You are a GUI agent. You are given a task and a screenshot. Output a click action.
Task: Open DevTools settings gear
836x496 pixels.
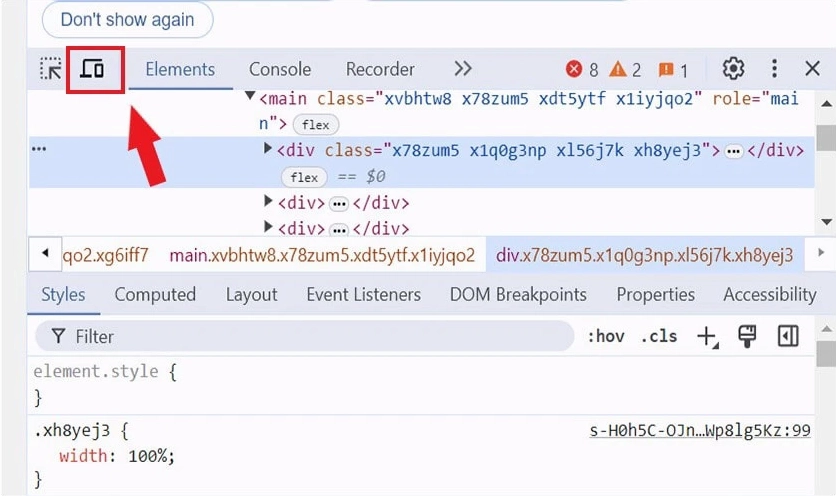click(x=733, y=69)
